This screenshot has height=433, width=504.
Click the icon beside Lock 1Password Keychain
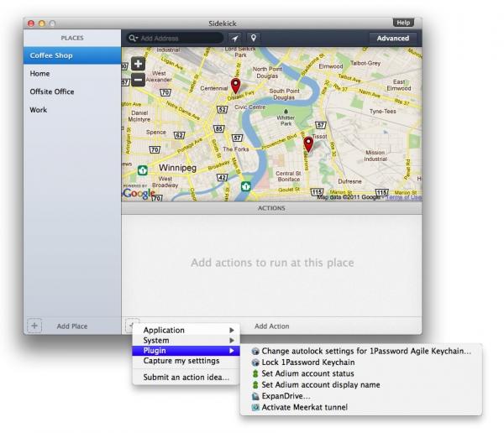click(x=255, y=363)
